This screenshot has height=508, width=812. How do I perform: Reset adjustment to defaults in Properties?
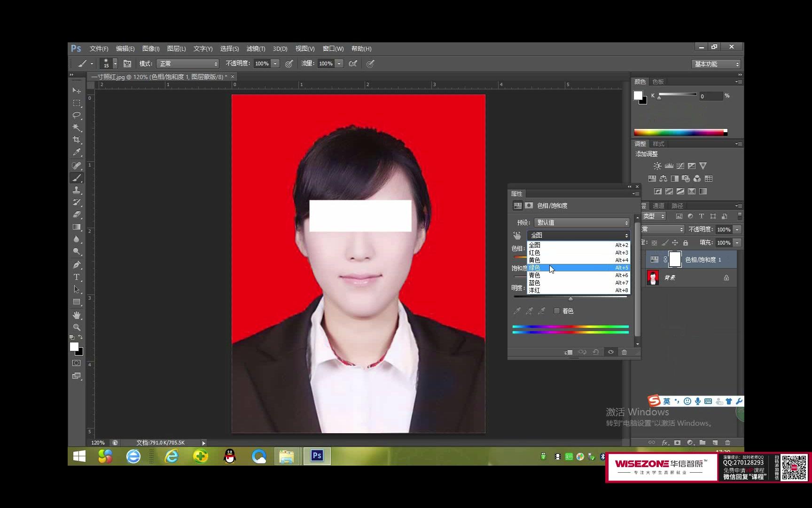(596, 352)
